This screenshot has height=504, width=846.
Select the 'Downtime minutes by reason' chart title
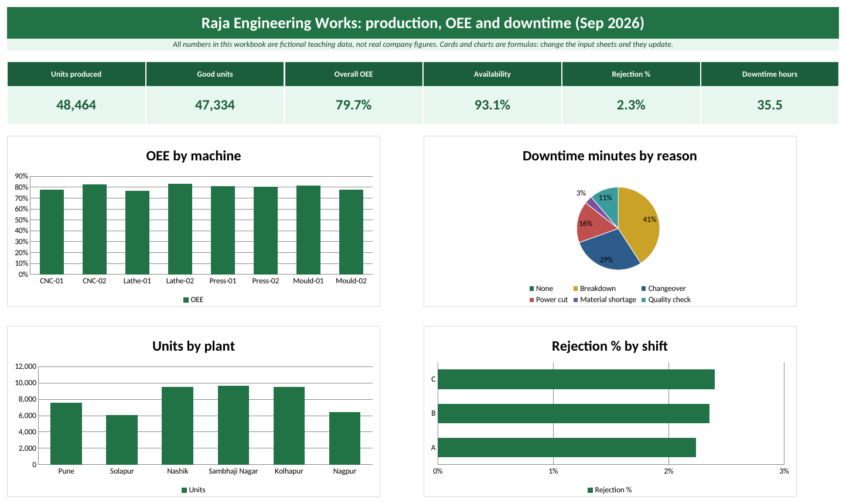pos(610,156)
